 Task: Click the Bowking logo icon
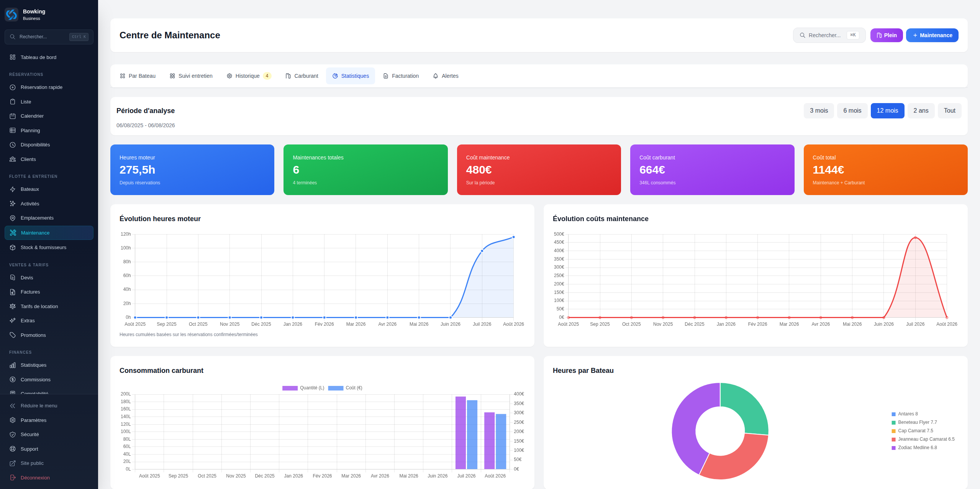(11, 15)
